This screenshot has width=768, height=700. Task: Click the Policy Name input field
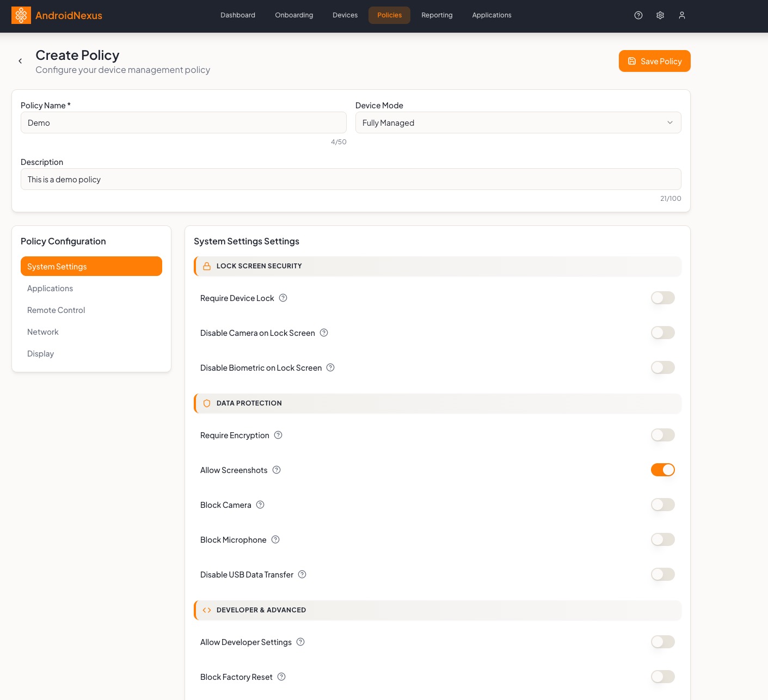click(x=183, y=122)
